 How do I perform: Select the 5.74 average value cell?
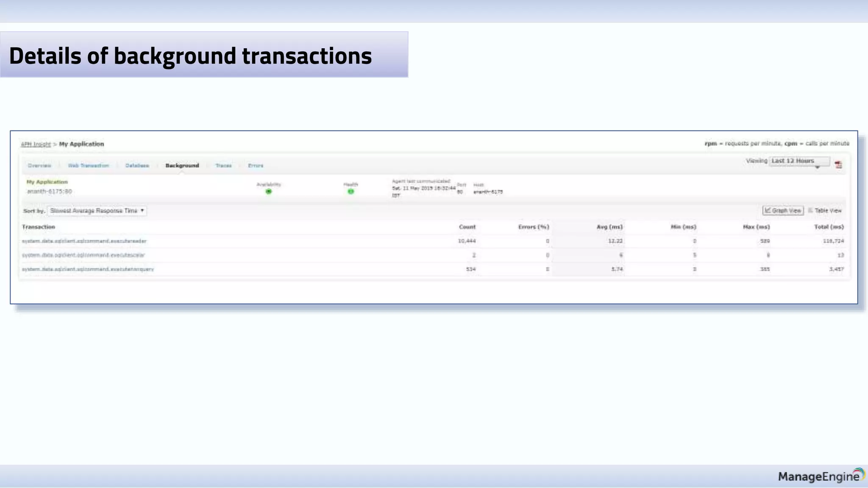coord(617,269)
